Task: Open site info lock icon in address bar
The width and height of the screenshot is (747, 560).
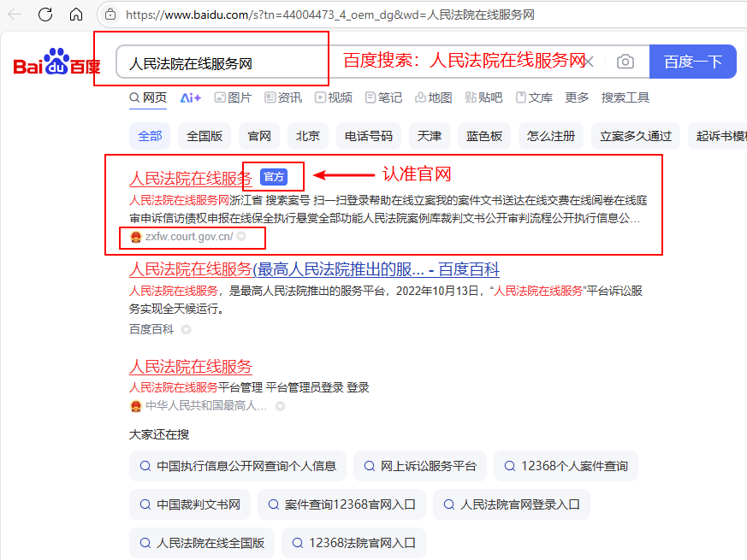Action: tap(110, 15)
